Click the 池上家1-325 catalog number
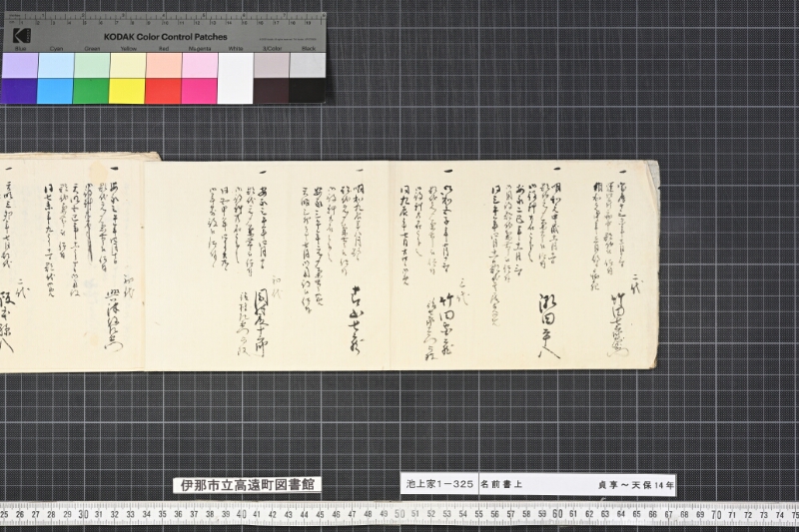The width and height of the screenshot is (799, 532). (439, 484)
